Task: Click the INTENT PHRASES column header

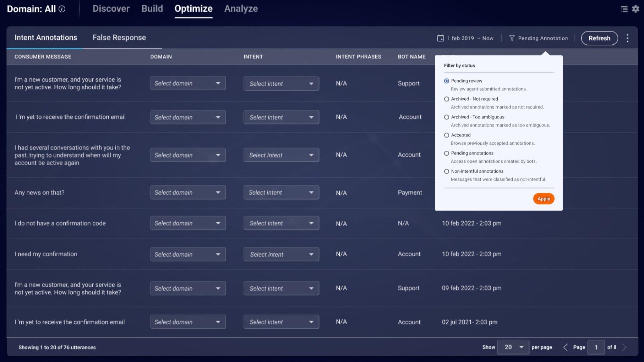Action: click(359, 57)
